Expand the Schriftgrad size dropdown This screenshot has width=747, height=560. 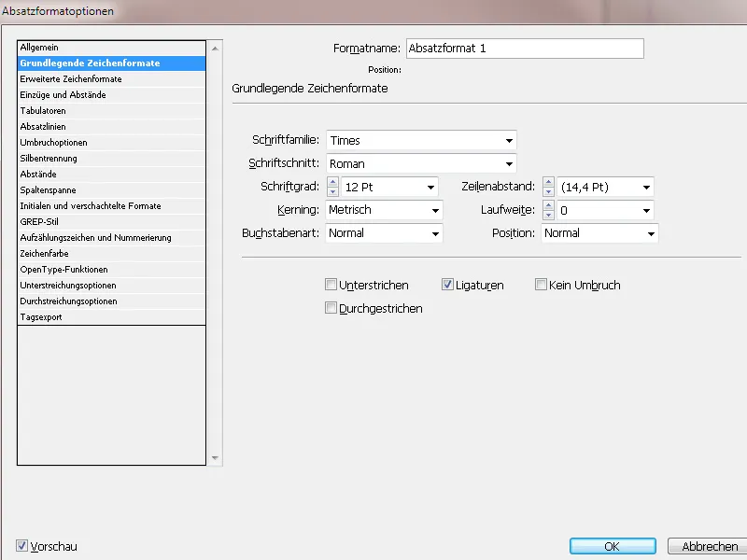pyautogui.click(x=430, y=188)
